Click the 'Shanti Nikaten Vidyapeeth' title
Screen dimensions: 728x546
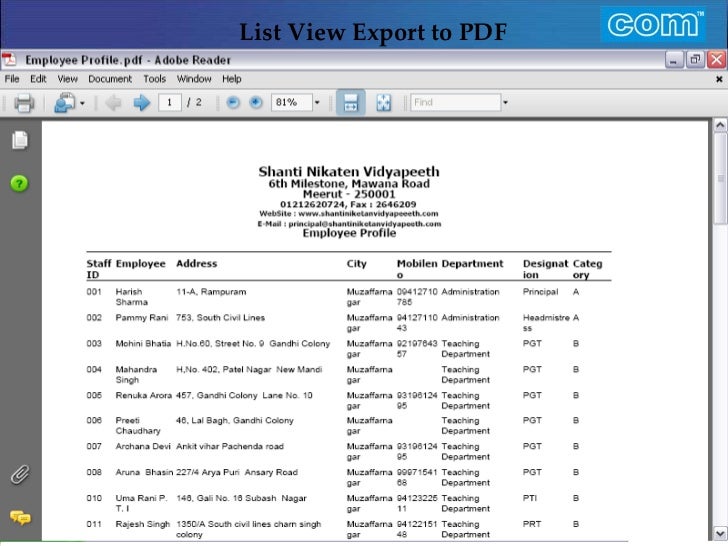pyautogui.click(x=349, y=171)
